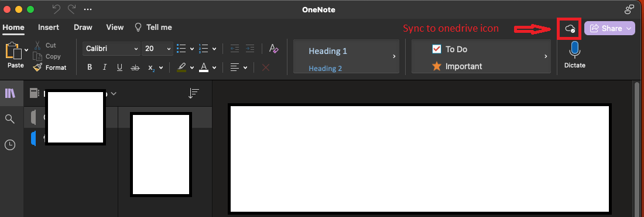
Task: Open the font color dropdown arrow
Action: pos(214,68)
